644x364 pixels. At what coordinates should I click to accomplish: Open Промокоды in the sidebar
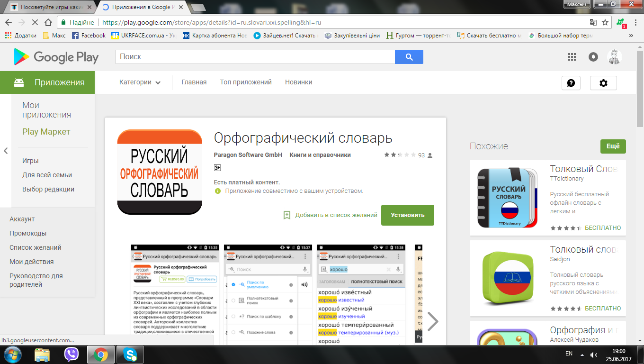coord(28,234)
